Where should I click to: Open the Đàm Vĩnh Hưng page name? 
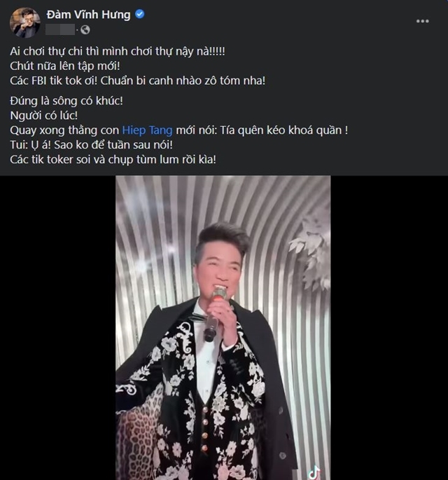coord(87,15)
